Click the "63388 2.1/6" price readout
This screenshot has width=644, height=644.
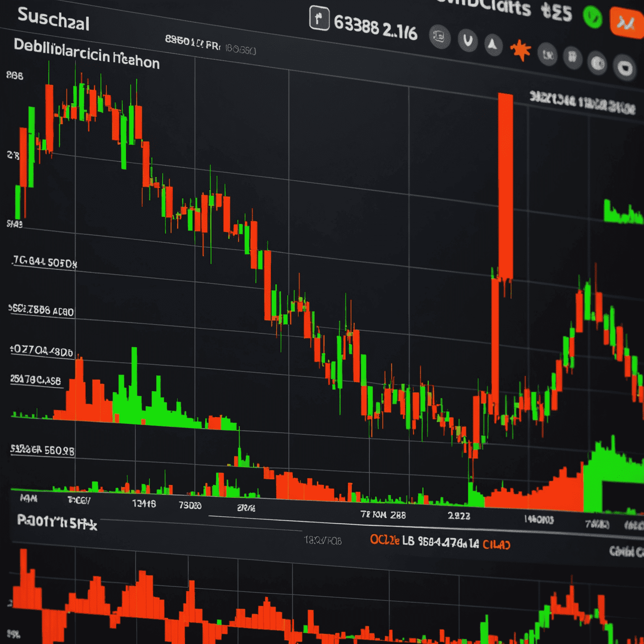376,27
